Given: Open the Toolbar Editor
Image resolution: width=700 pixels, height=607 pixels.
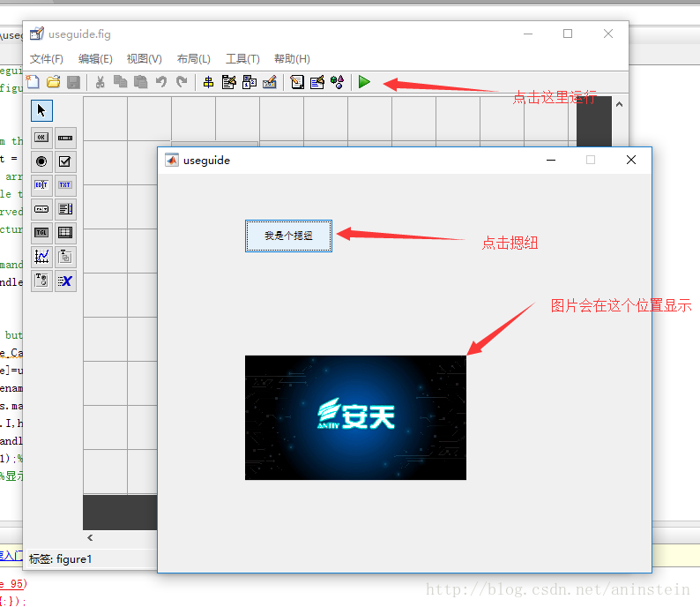Looking at the screenshot, I should click(x=270, y=82).
